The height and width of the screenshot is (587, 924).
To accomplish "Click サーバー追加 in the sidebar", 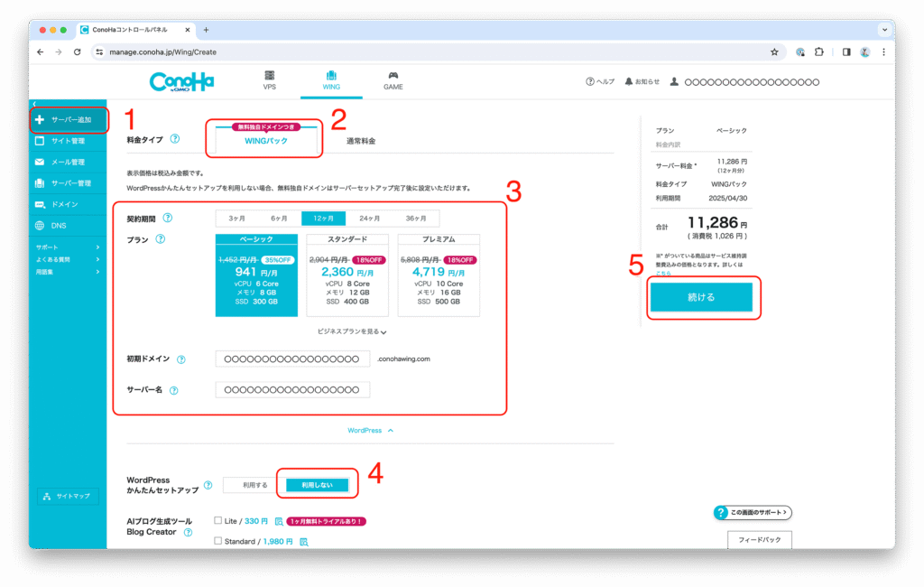I will 69,120.
